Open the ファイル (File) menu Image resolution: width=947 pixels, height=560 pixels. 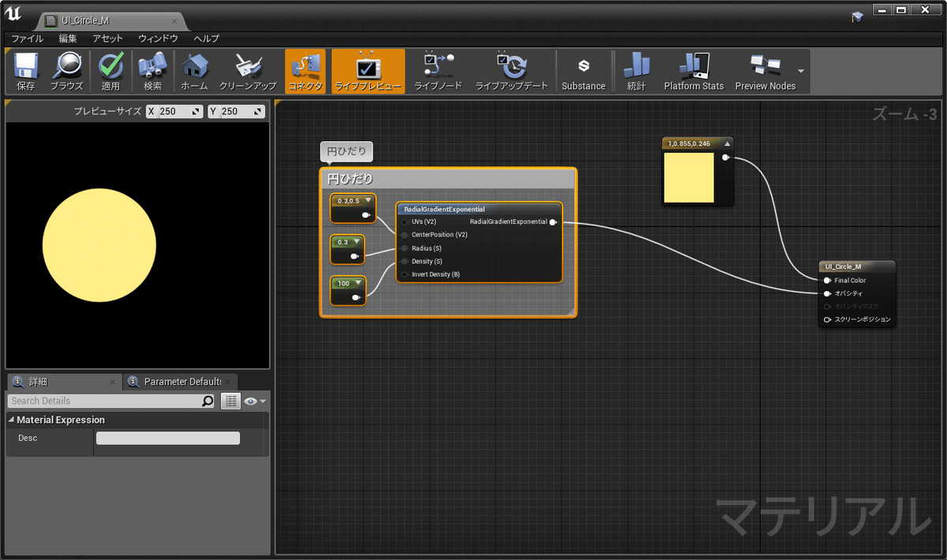coord(28,38)
